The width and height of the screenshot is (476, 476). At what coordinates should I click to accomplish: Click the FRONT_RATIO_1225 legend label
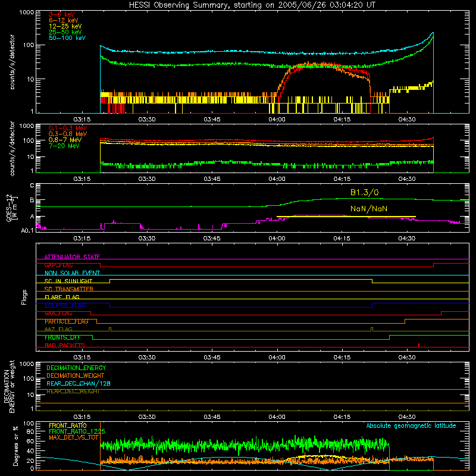77,432
